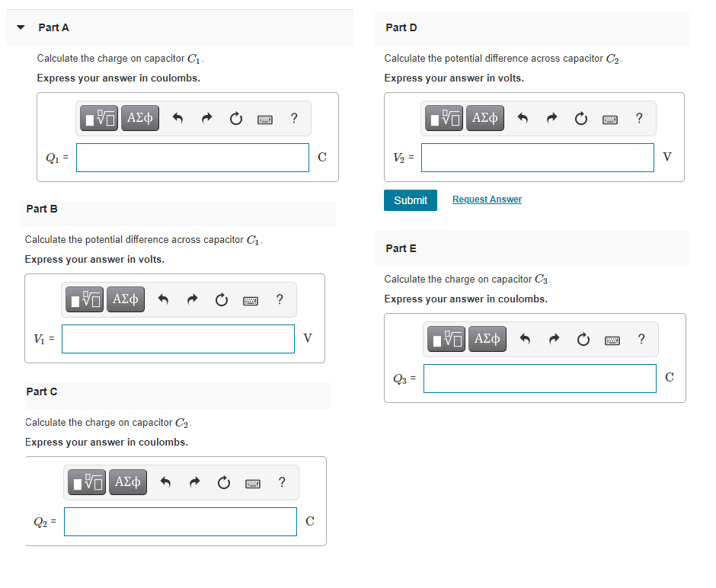This screenshot has height=588, width=716.
Task: Reset the Part D answer
Action: tap(581, 119)
